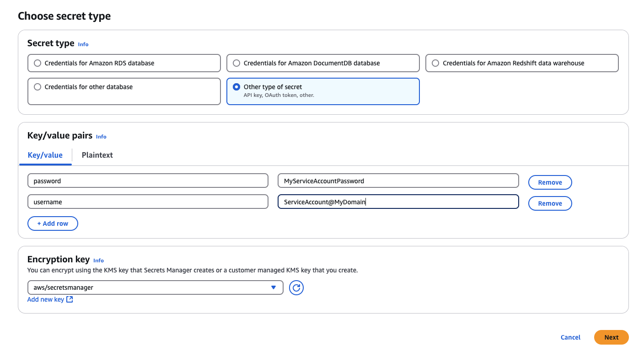Select Other type of secret radio
The width and height of the screenshot is (644, 351).
[x=236, y=87]
